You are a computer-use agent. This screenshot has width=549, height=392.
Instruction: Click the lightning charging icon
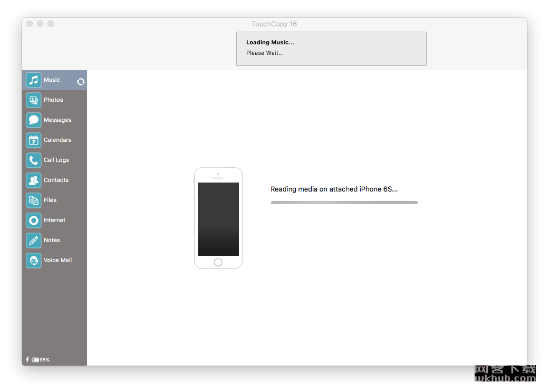[x=27, y=359]
